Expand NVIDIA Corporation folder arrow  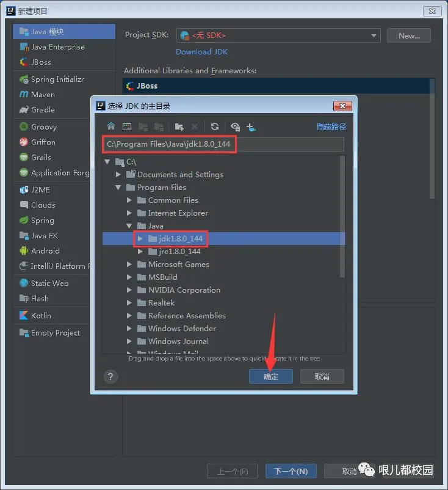(129, 290)
